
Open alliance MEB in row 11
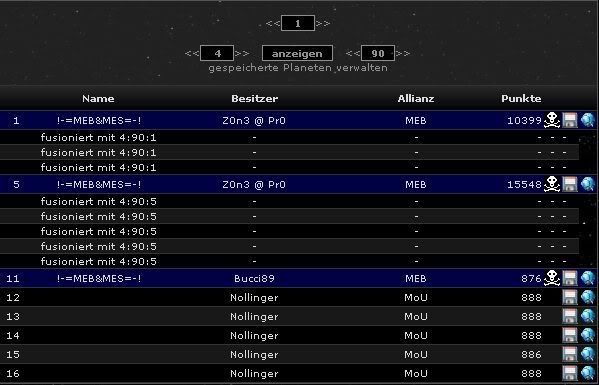[416, 278]
